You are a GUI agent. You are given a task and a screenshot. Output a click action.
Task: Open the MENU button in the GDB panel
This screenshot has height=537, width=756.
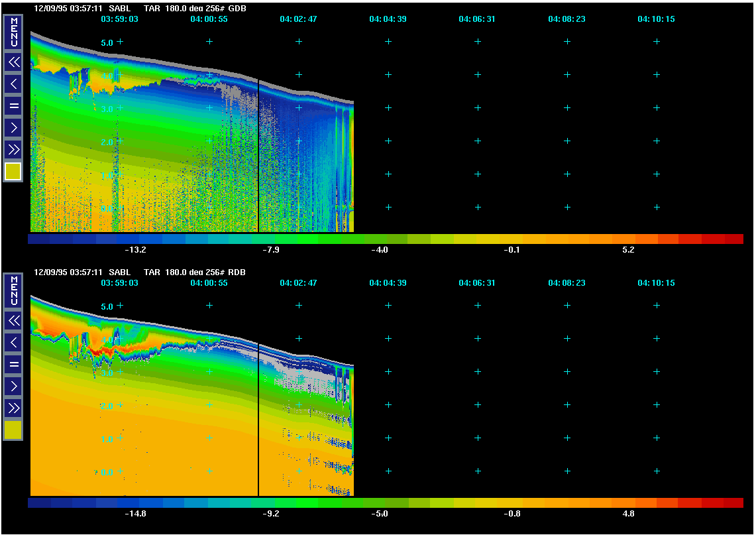point(13,32)
